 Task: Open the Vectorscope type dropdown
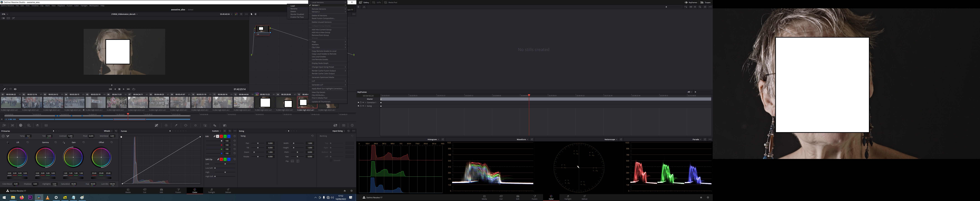tap(611, 139)
